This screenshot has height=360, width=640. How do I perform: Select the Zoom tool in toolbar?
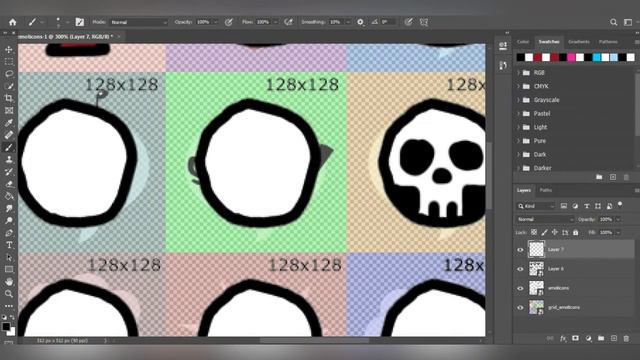click(x=9, y=294)
